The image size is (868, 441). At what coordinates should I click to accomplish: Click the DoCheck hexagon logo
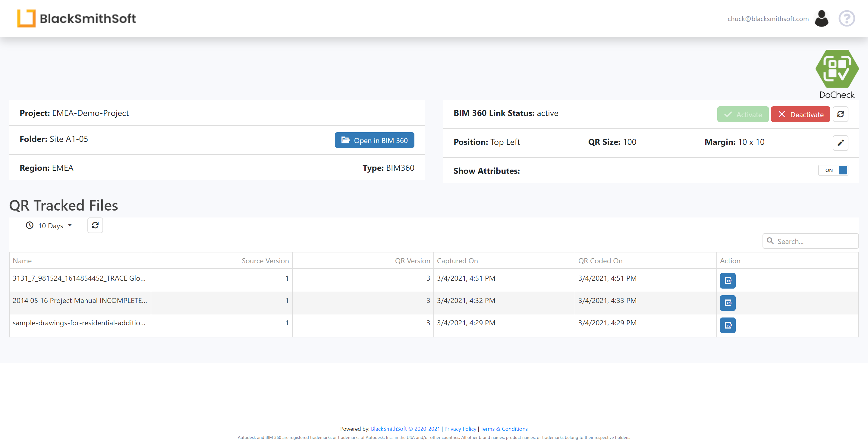coord(837,69)
